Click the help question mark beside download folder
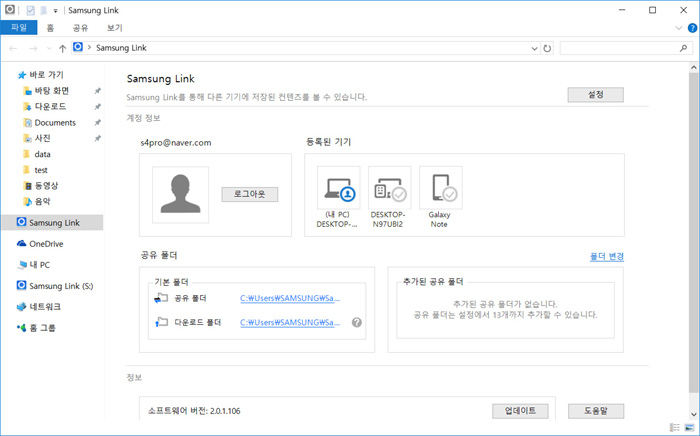This screenshot has height=436, width=700. pyautogui.click(x=357, y=322)
